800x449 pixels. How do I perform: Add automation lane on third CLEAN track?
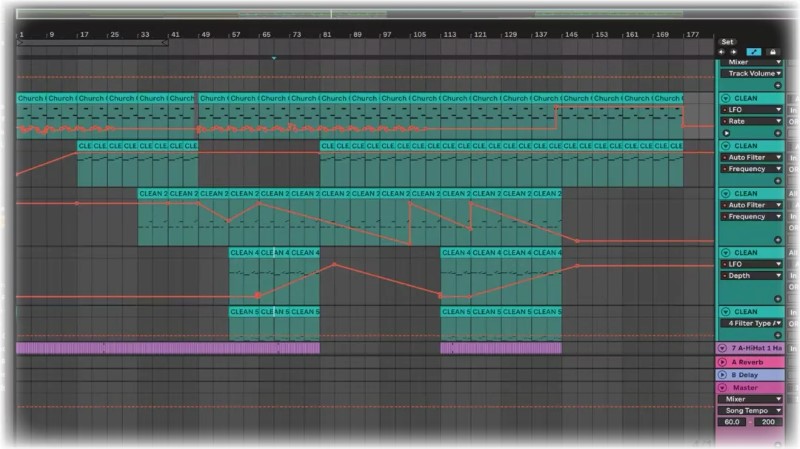pyautogui.click(x=778, y=240)
